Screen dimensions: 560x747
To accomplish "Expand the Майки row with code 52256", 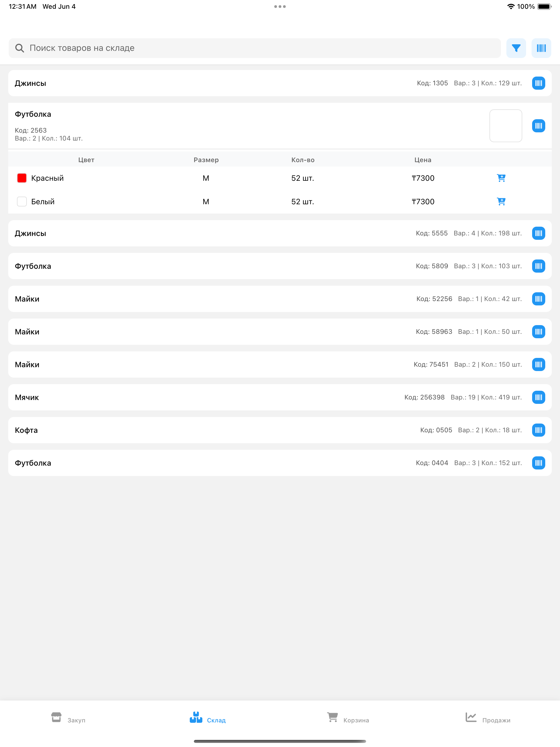I will [280, 299].
